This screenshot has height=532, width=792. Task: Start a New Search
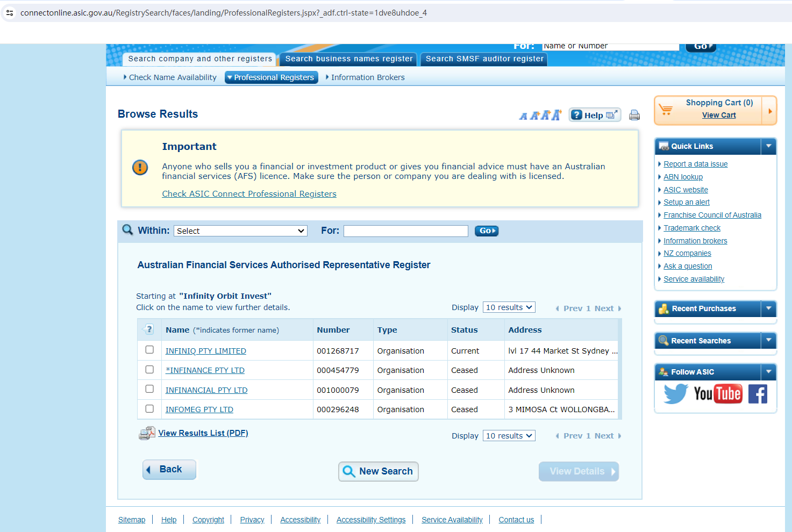[x=379, y=472]
